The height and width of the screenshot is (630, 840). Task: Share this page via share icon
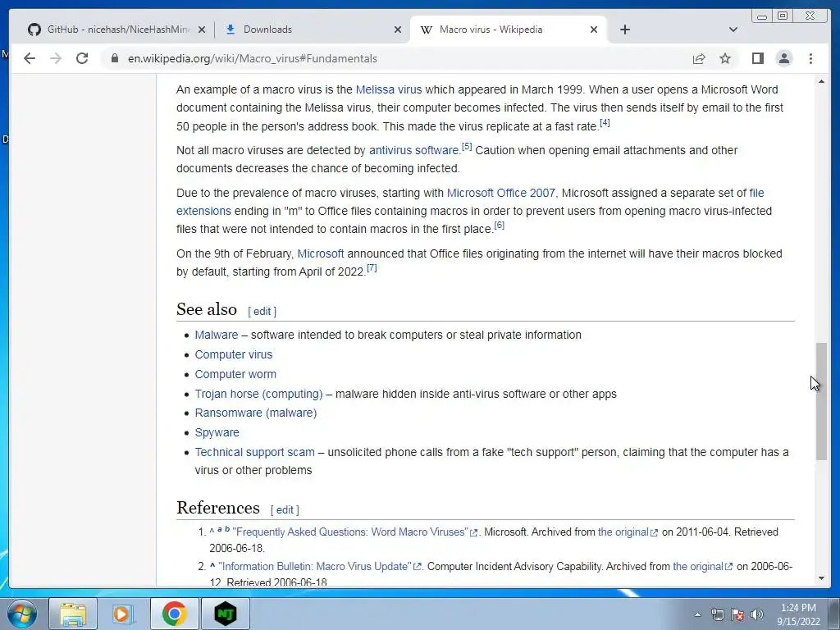(699, 58)
